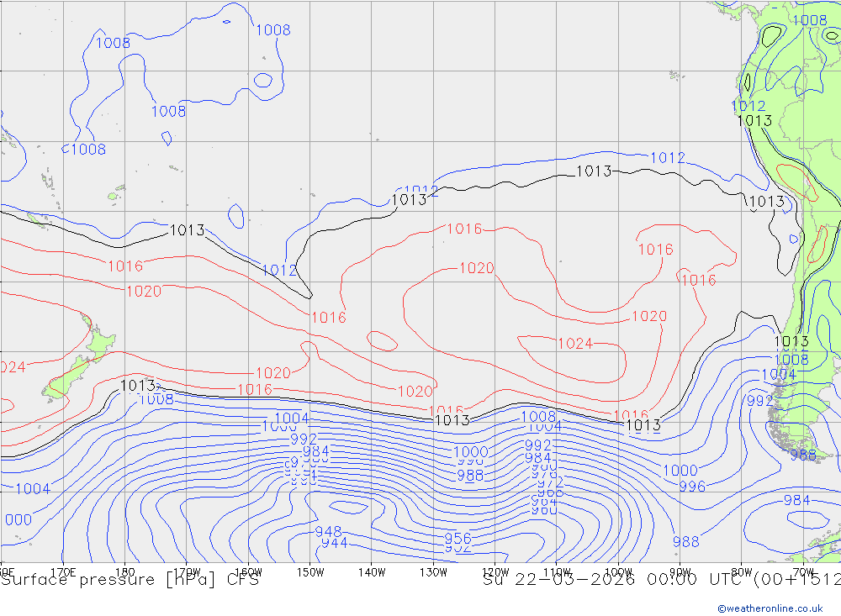Open the weatheronline.co.uk copyright link
This screenshot has height=616, width=841.
(x=770, y=608)
